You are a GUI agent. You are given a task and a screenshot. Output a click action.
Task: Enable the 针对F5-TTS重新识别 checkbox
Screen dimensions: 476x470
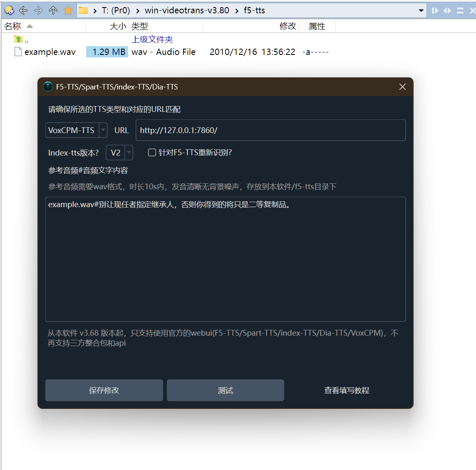pos(152,152)
